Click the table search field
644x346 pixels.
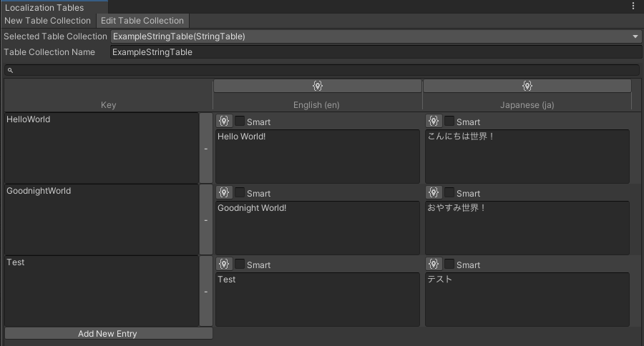[322, 70]
